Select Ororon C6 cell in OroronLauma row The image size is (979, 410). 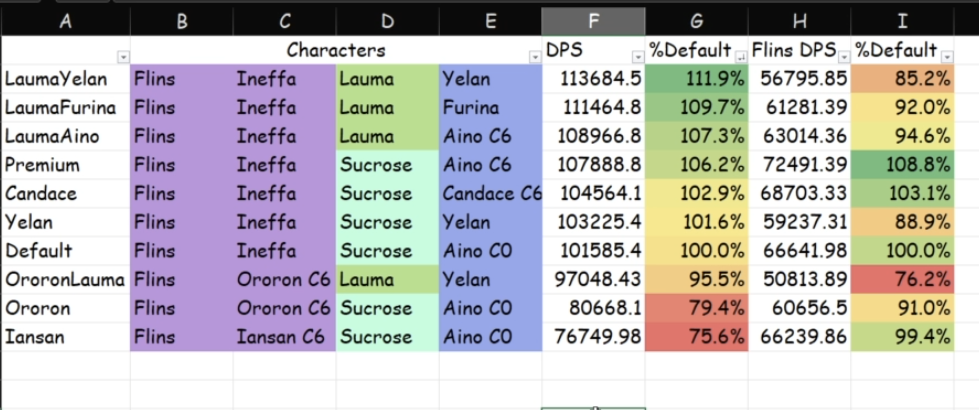pos(285,280)
